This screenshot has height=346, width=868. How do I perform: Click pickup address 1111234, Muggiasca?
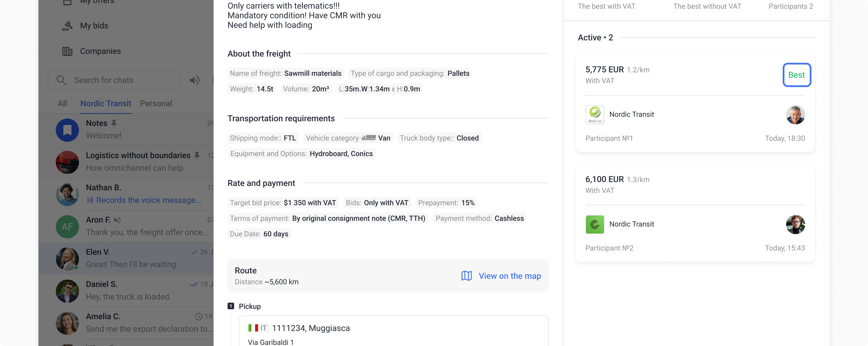coord(311,328)
